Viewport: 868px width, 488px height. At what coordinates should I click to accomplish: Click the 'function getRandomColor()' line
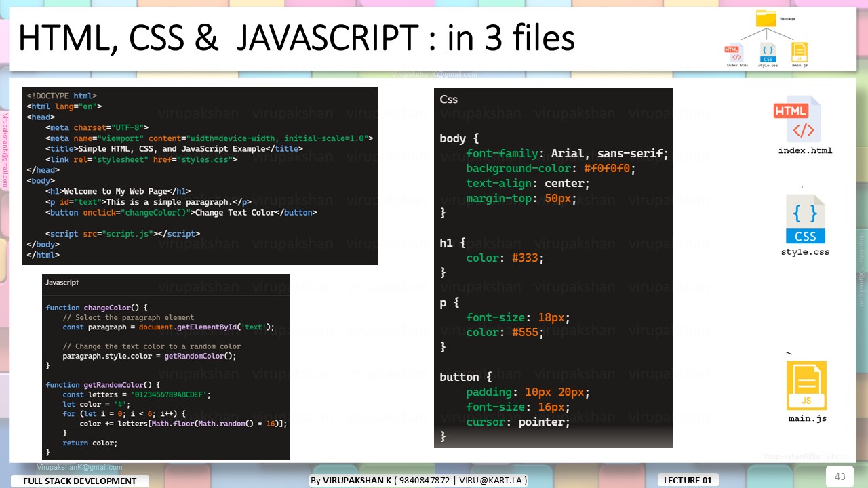103,385
